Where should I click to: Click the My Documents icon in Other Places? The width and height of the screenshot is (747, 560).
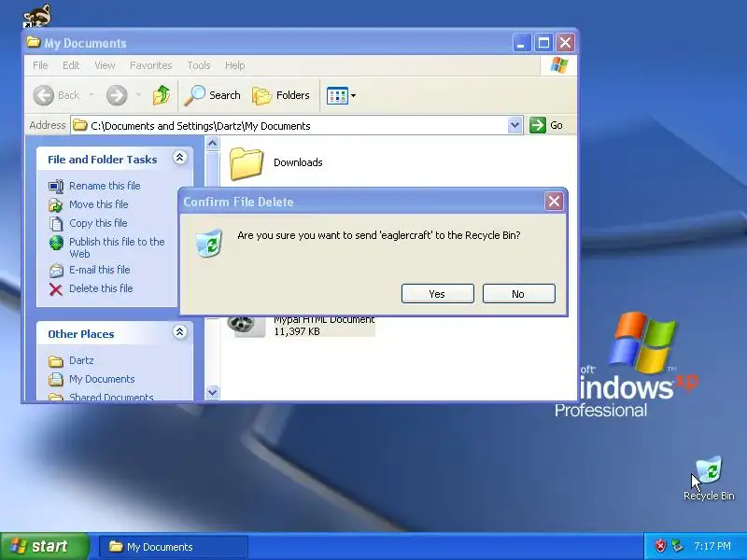pyautogui.click(x=56, y=380)
